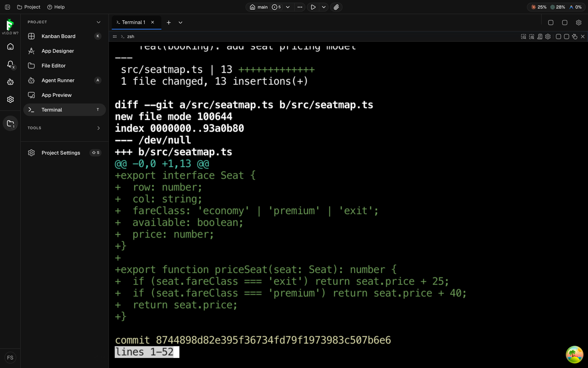Open the robot agent icon in left rail
Image resolution: width=588 pixels, height=368 pixels.
[x=10, y=82]
